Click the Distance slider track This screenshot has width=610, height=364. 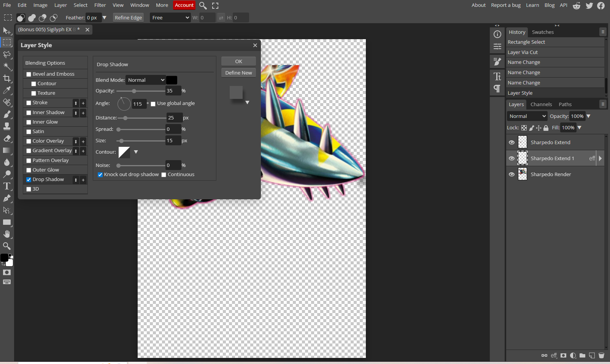pos(141,118)
